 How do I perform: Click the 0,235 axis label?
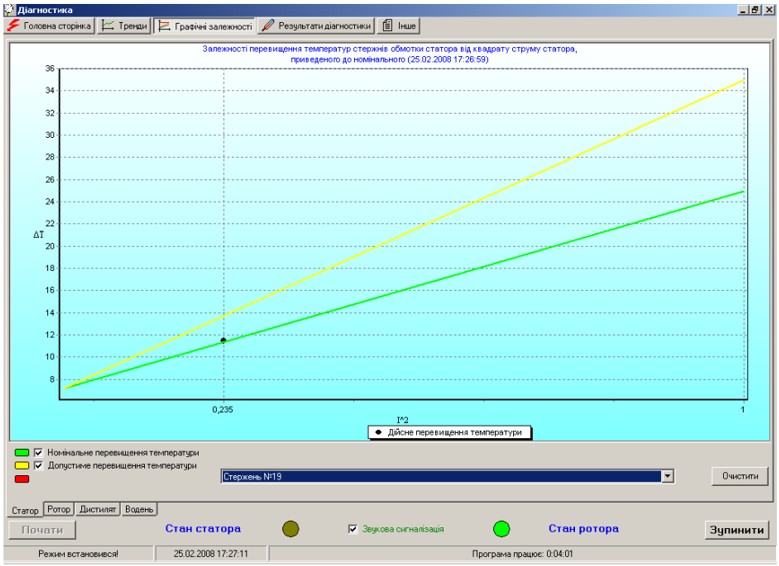(x=223, y=410)
